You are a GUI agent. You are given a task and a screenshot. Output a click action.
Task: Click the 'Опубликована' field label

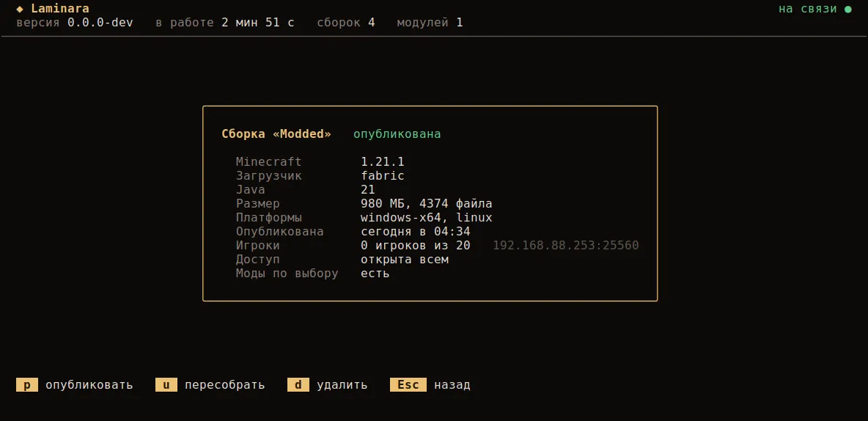click(279, 232)
